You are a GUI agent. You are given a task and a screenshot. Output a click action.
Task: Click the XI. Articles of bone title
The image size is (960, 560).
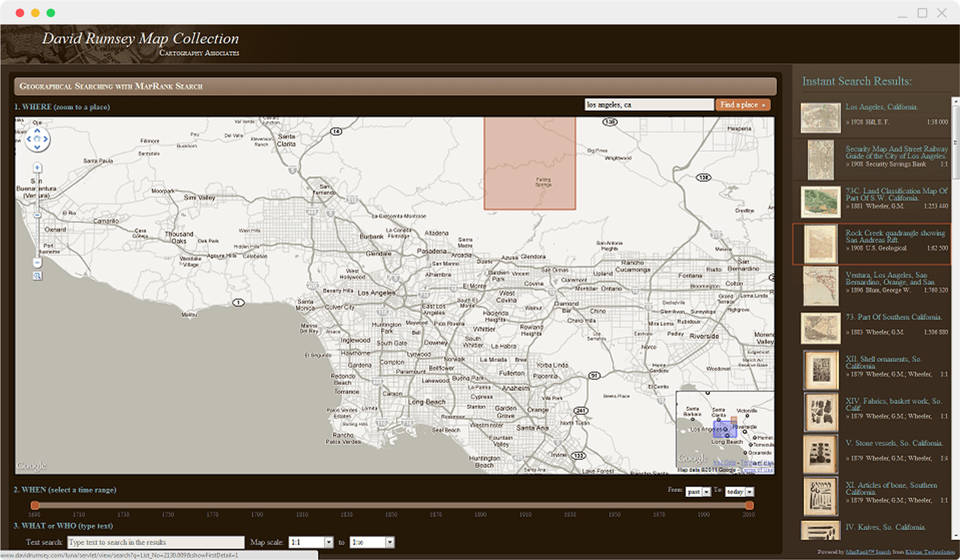point(891,488)
